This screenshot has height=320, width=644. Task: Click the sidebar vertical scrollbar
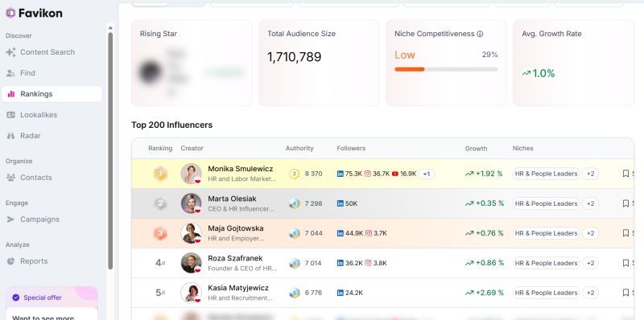[110, 150]
